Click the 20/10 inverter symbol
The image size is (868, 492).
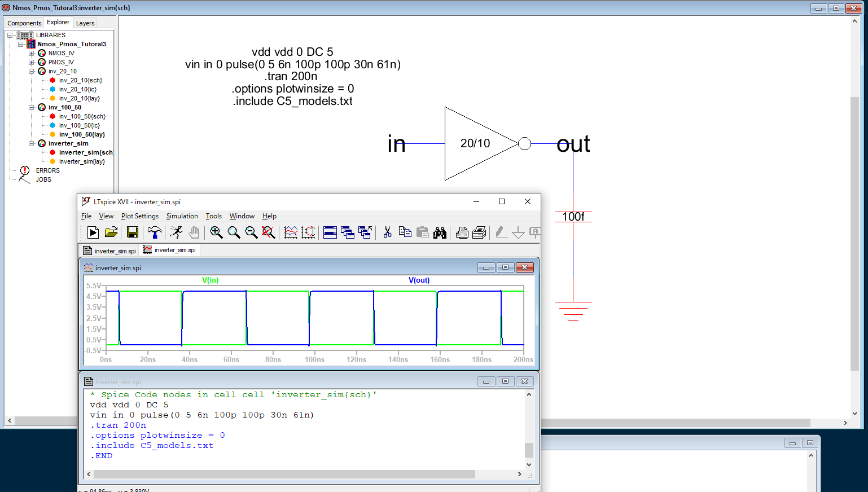[481, 143]
